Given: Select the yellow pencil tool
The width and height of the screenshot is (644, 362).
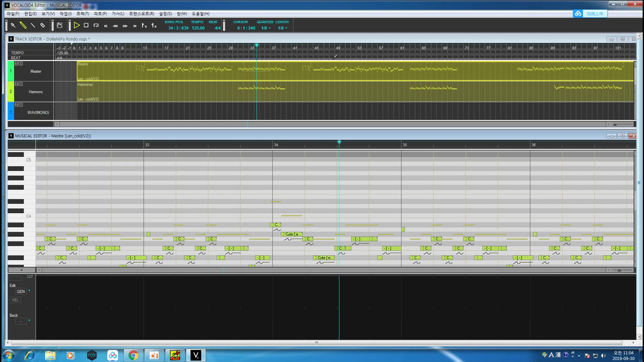Looking at the screenshot, I should (23, 25).
